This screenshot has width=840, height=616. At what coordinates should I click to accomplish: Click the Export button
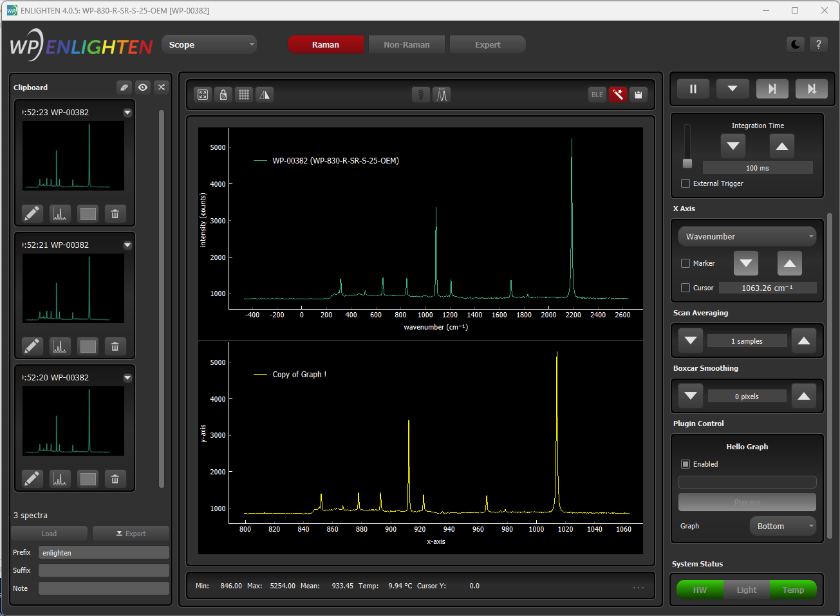131,534
